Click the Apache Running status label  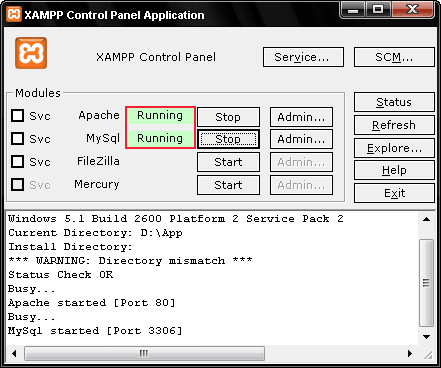tap(160, 115)
